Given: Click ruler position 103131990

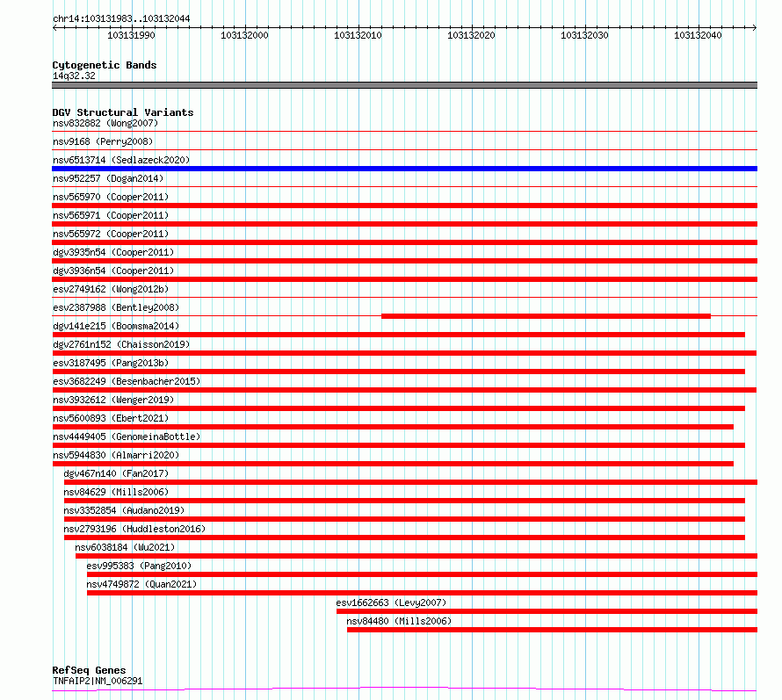Looking at the screenshot, I should tap(131, 35).
